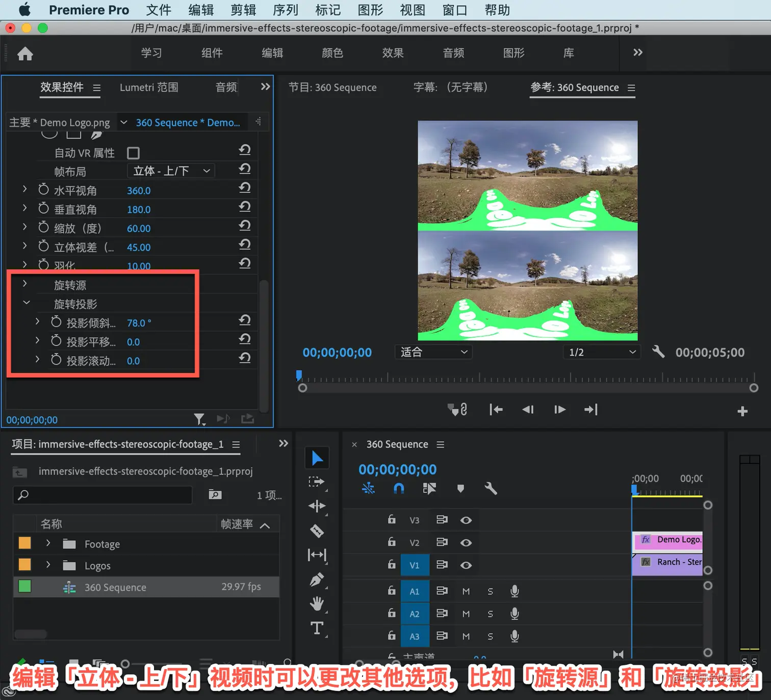Expand the 旋转源 group
Image resolution: width=771 pixels, height=700 pixels.
[x=25, y=284]
